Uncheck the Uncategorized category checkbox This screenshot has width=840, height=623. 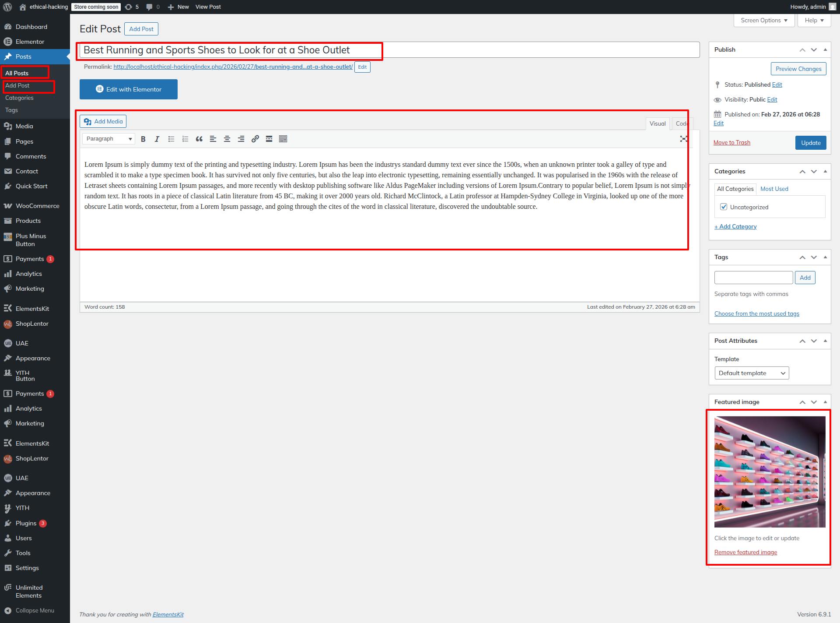tap(724, 207)
